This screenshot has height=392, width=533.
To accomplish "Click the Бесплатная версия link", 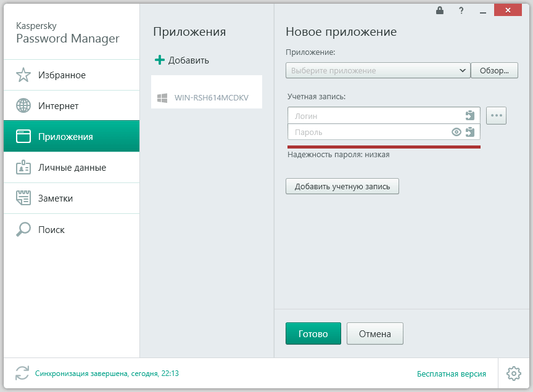I will pos(452,374).
